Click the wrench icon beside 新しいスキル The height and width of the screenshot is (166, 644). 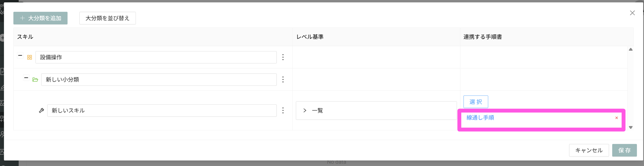point(42,110)
